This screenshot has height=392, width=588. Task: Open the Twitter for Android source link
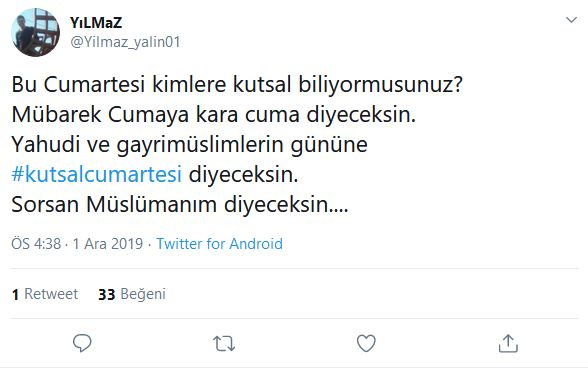[x=219, y=244]
